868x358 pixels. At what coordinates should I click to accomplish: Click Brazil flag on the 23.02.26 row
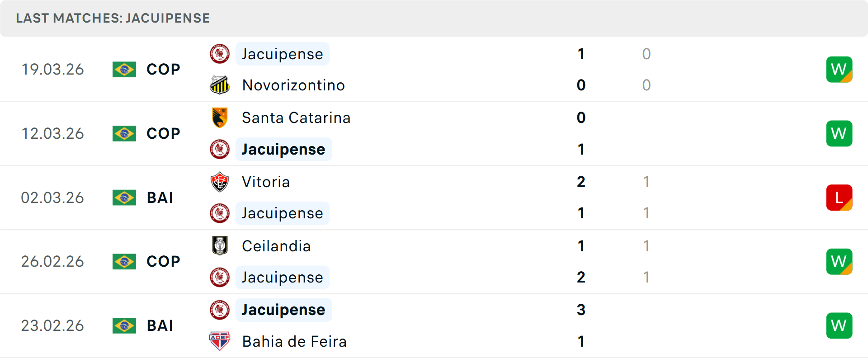(124, 325)
